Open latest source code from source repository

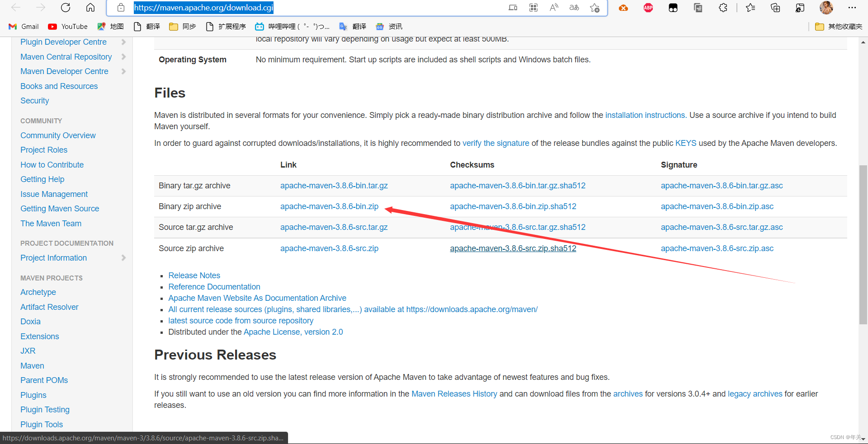[241, 321]
